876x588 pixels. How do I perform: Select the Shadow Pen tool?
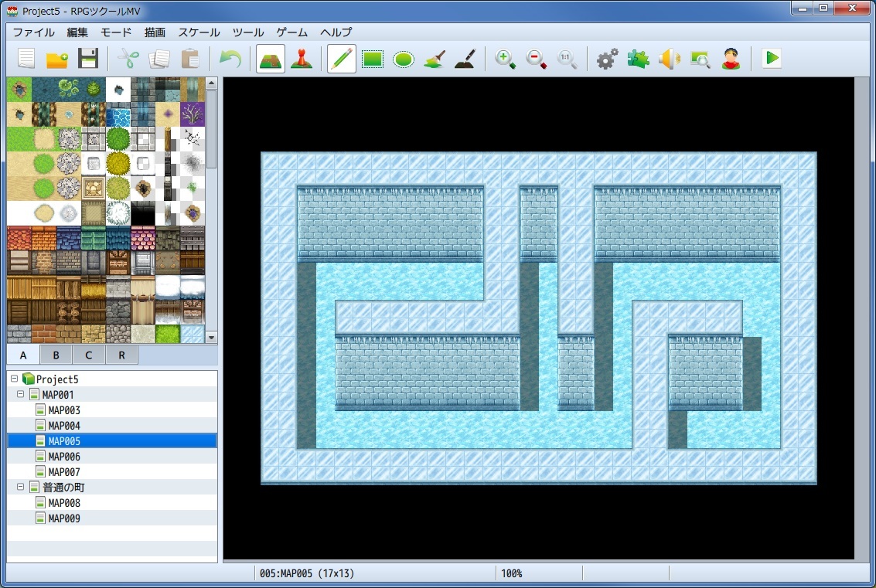pos(465,59)
